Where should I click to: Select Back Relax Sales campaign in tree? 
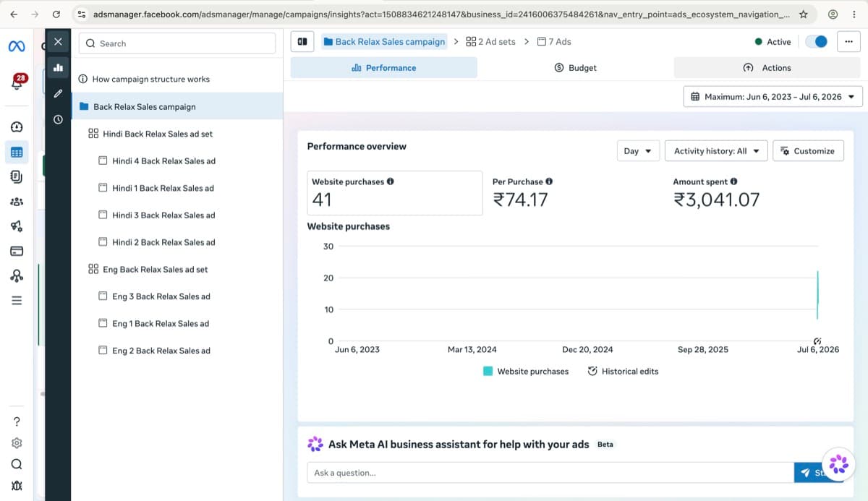point(177,106)
